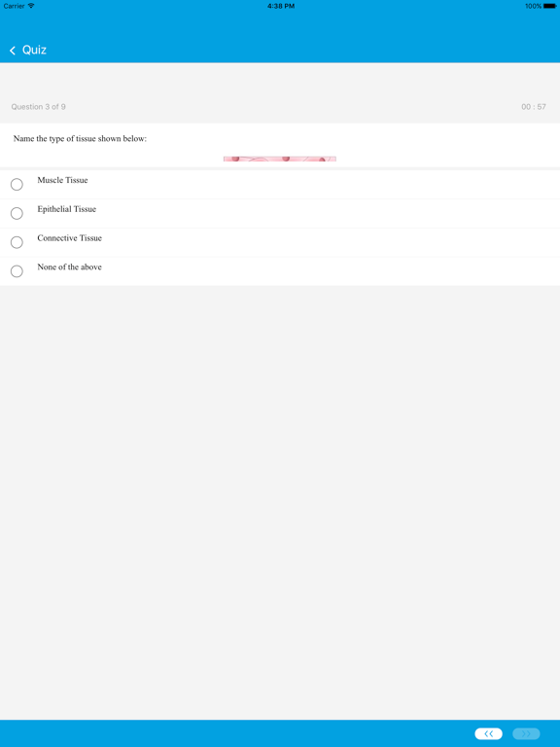The height and width of the screenshot is (747, 560).
Task: Go back via the Quiz title
Action: [34, 50]
